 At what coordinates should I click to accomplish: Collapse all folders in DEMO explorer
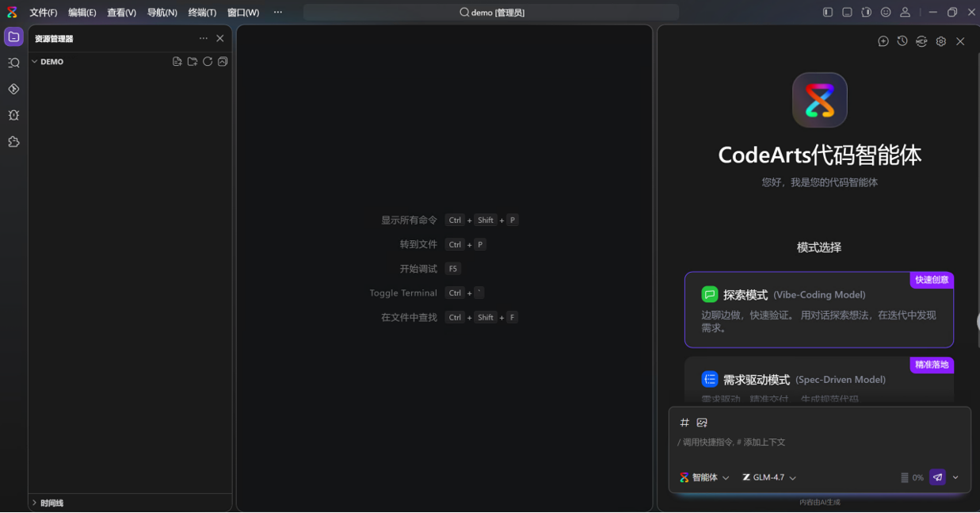[223, 62]
